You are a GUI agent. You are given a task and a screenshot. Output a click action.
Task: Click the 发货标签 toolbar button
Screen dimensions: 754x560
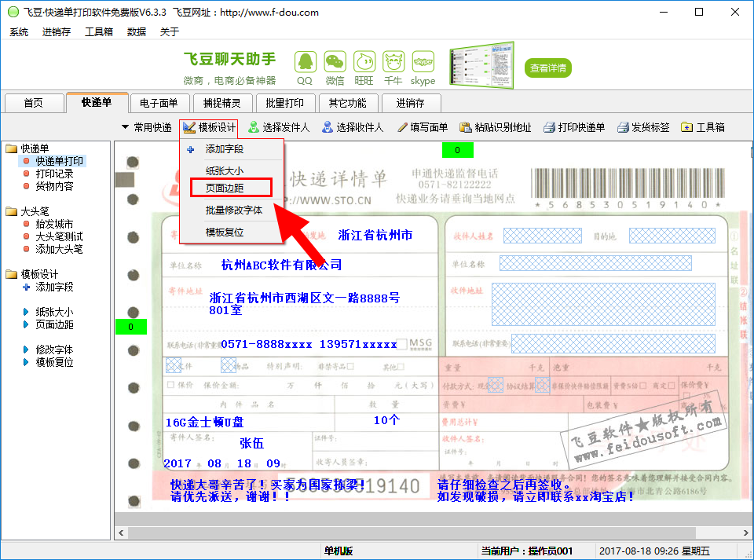point(643,127)
